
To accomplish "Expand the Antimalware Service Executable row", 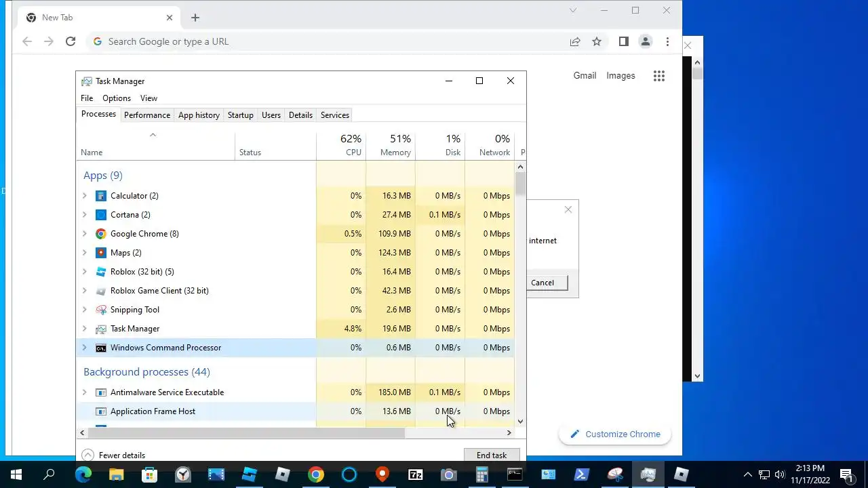I will coord(85,392).
